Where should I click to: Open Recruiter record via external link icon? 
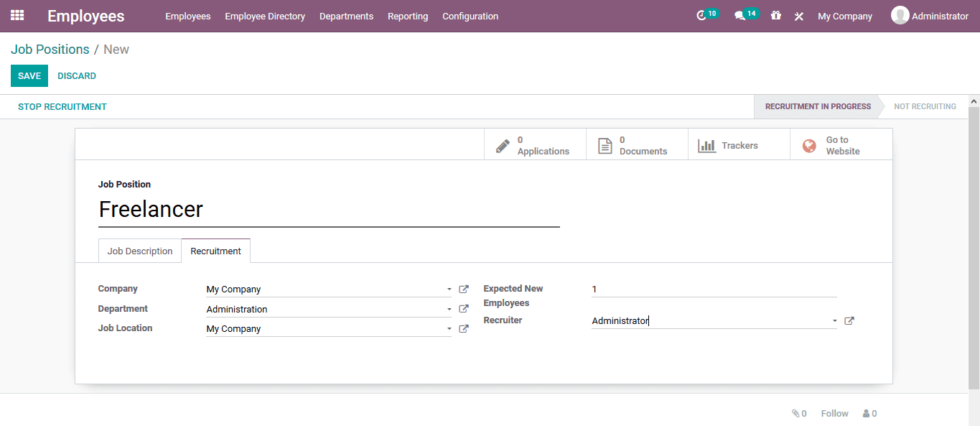[849, 320]
